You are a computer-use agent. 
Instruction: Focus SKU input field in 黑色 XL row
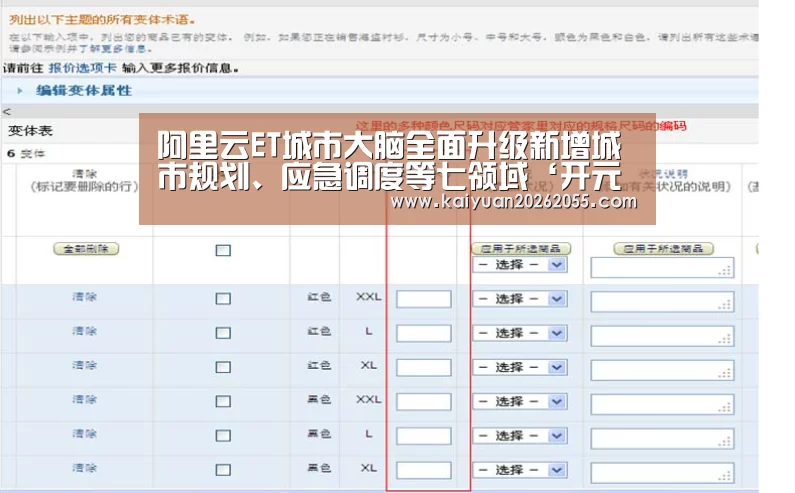coord(424,470)
